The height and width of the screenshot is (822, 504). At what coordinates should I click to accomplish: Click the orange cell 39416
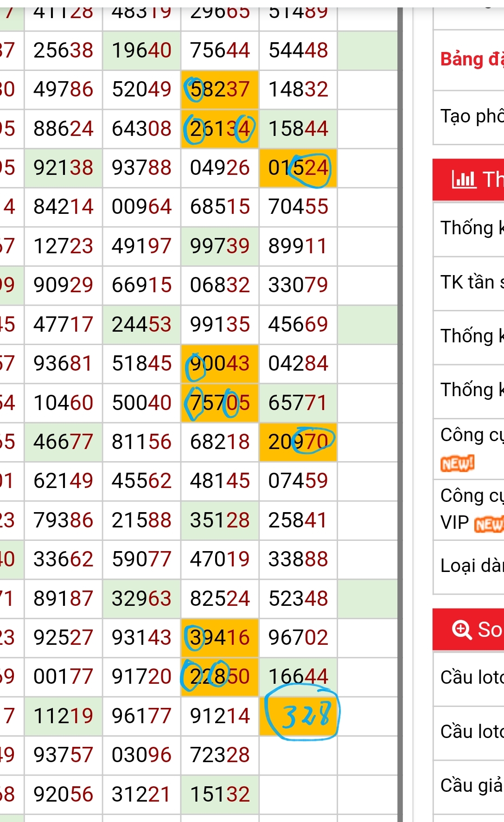(x=220, y=637)
